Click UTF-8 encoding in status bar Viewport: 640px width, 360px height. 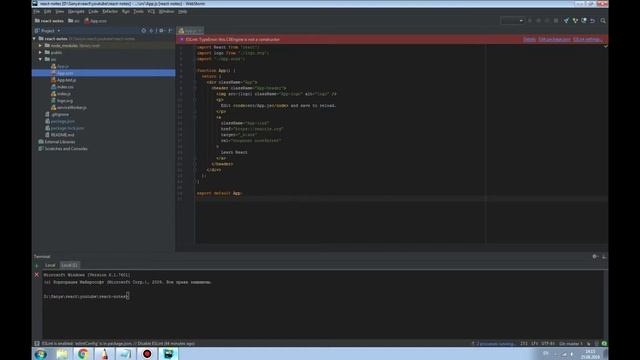click(548, 344)
